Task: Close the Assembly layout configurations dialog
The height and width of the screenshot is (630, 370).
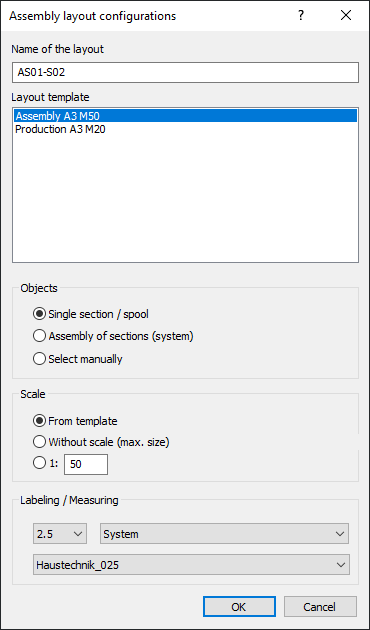Action: pos(345,16)
